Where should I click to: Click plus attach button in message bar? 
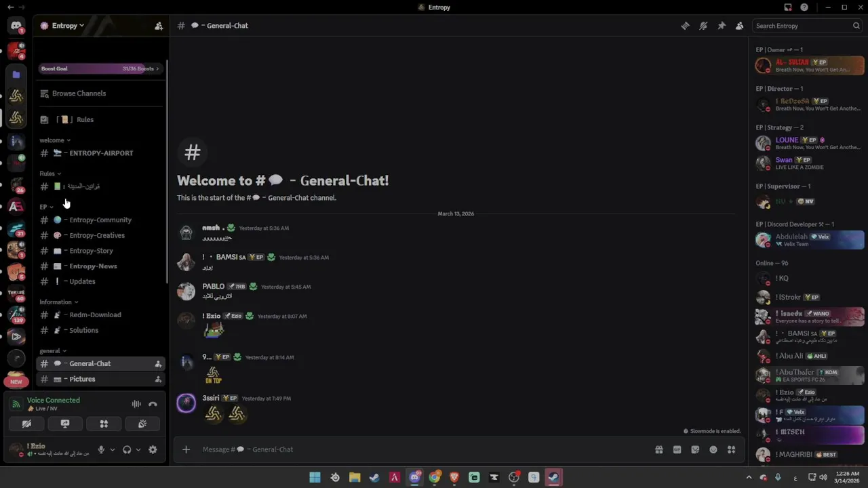186,449
